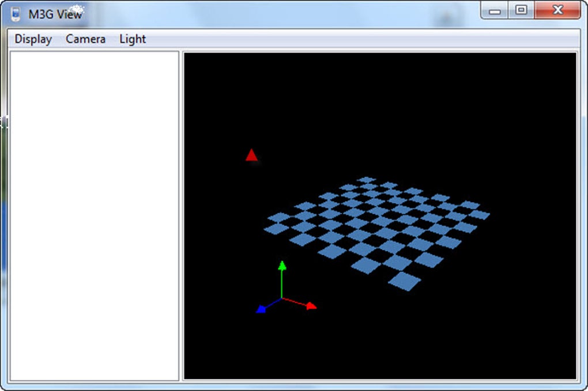Open the Display menu
This screenshot has height=391, width=588.
[33, 39]
